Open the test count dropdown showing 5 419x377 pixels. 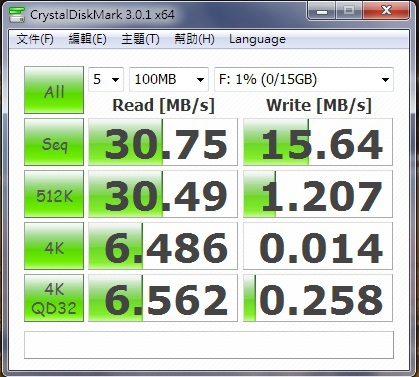coord(106,79)
